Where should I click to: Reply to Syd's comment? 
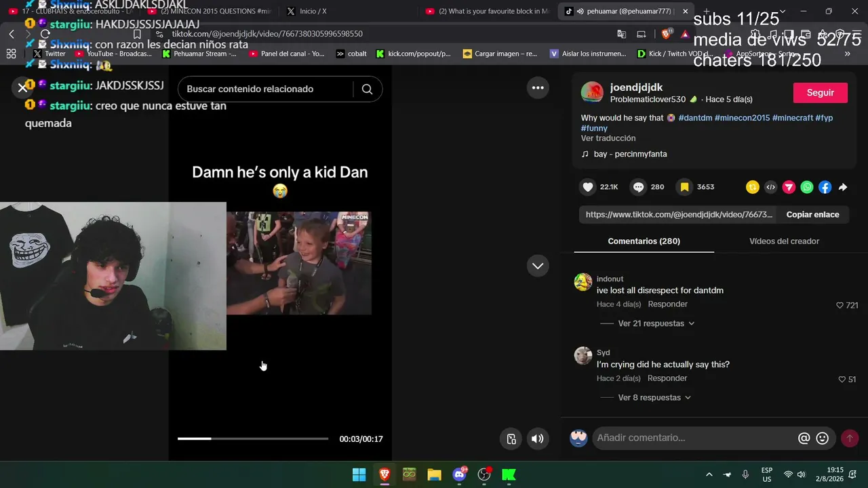coord(667,378)
